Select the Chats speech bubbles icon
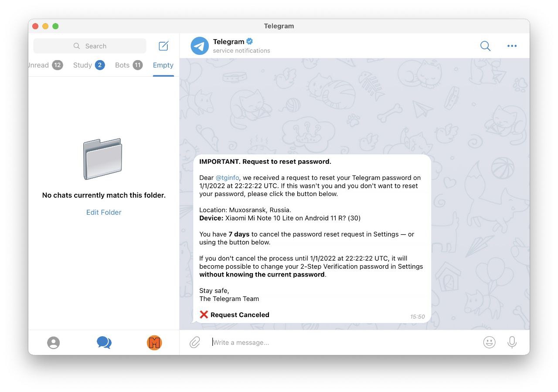This screenshot has height=392, width=558. pos(104,342)
